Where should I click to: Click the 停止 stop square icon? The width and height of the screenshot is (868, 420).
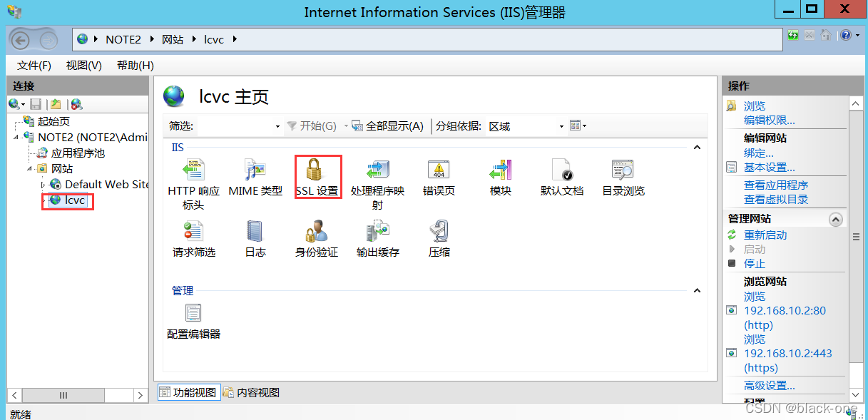731,263
